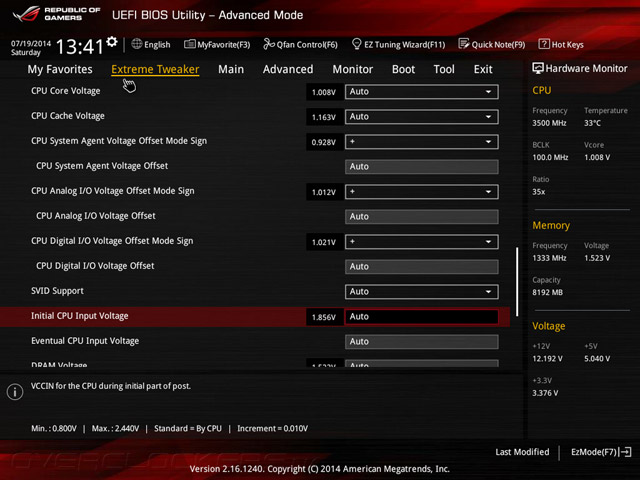Select the Exit tab
The image size is (640, 480).
click(x=483, y=69)
